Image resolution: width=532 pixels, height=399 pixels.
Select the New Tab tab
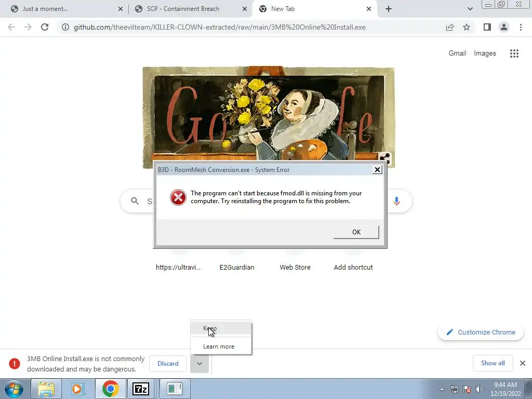(314, 9)
